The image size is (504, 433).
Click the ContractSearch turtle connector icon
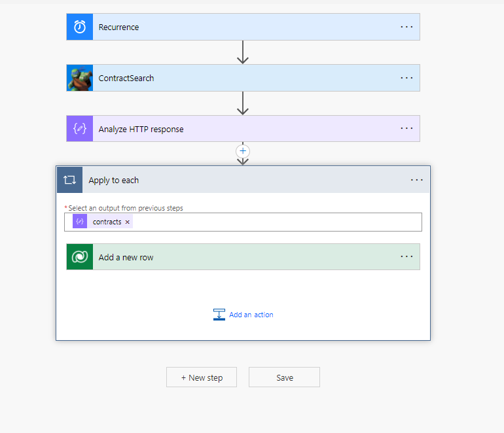point(80,78)
